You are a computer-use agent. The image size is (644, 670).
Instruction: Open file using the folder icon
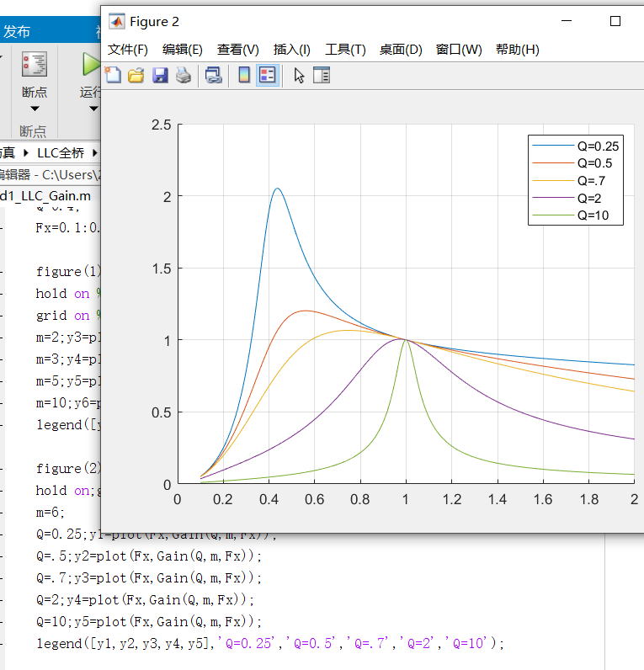tap(136, 75)
